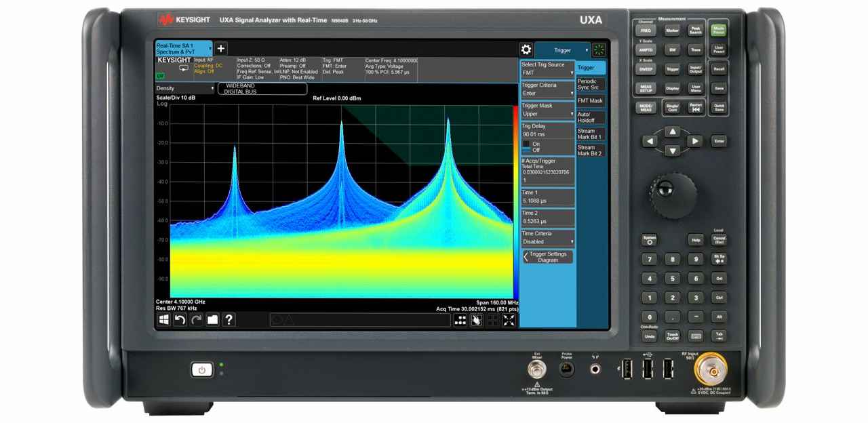Viewport: 868px width, 423px height.
Task: Click the MEAS SETUP hardkey
Action: point(646,88)
